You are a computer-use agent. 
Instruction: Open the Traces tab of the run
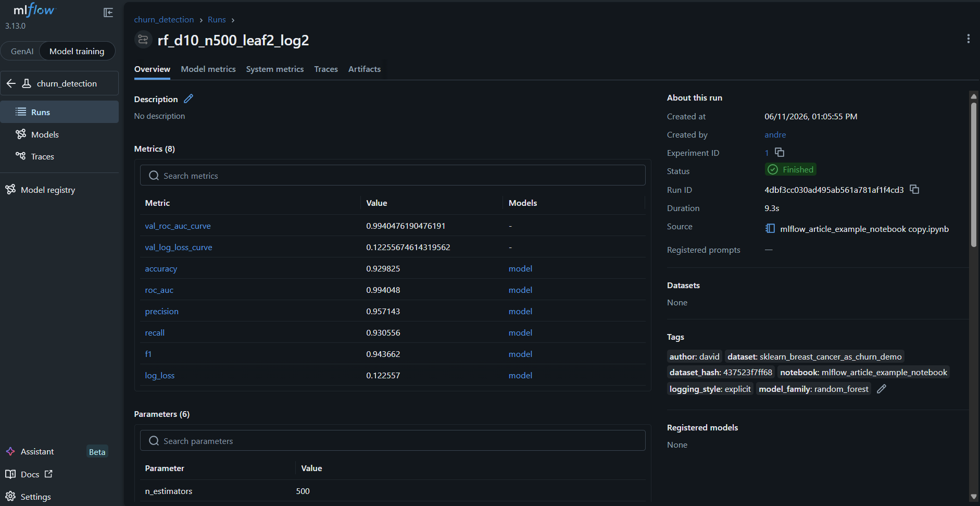(326, 69)
